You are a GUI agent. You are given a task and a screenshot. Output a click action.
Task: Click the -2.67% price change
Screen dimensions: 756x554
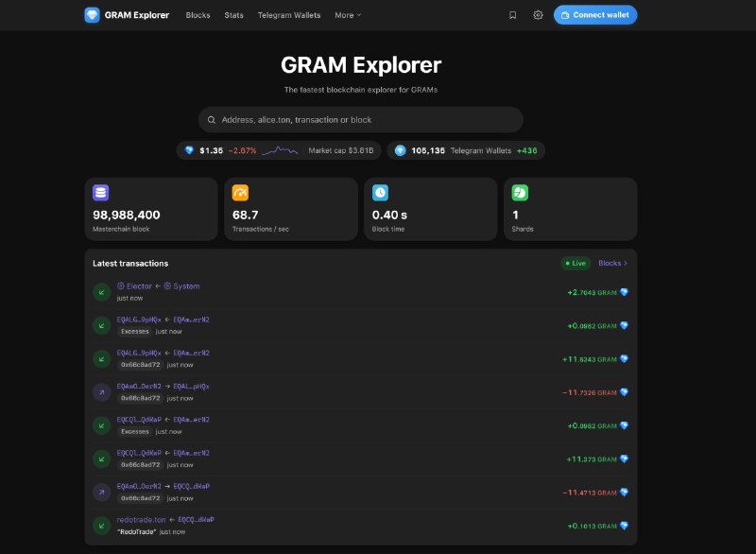(x=242, y=150)
